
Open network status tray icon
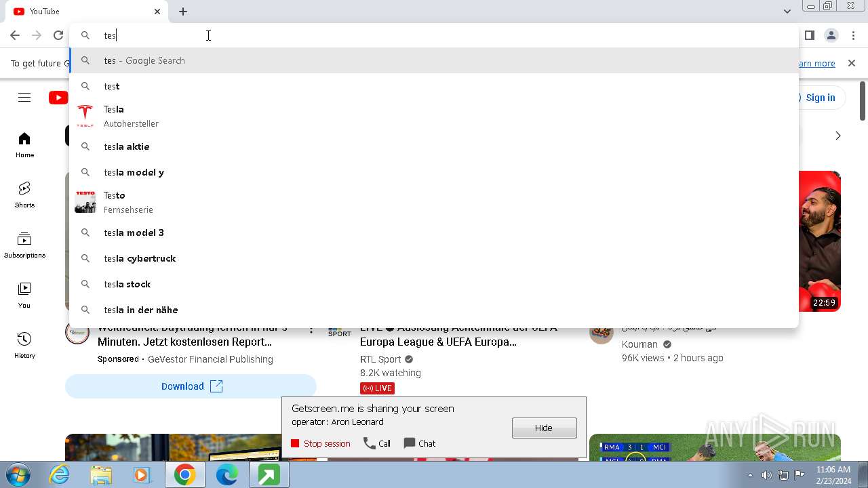[783, 475]
